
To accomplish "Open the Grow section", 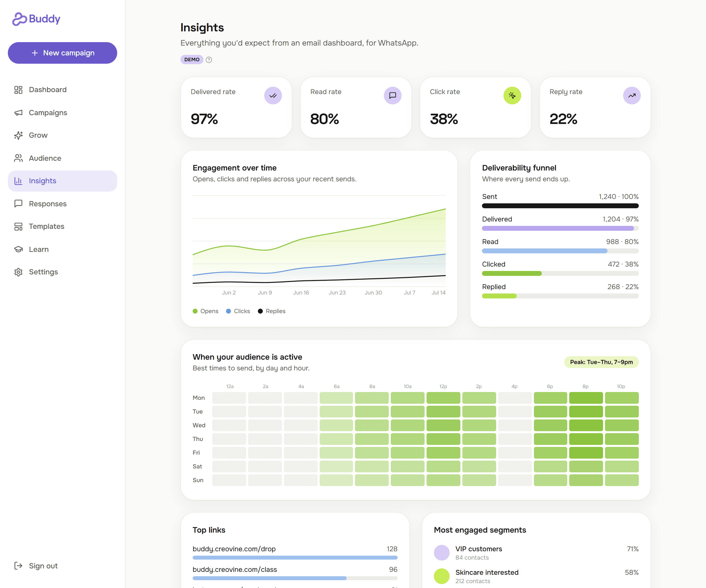I will point(63,135).
